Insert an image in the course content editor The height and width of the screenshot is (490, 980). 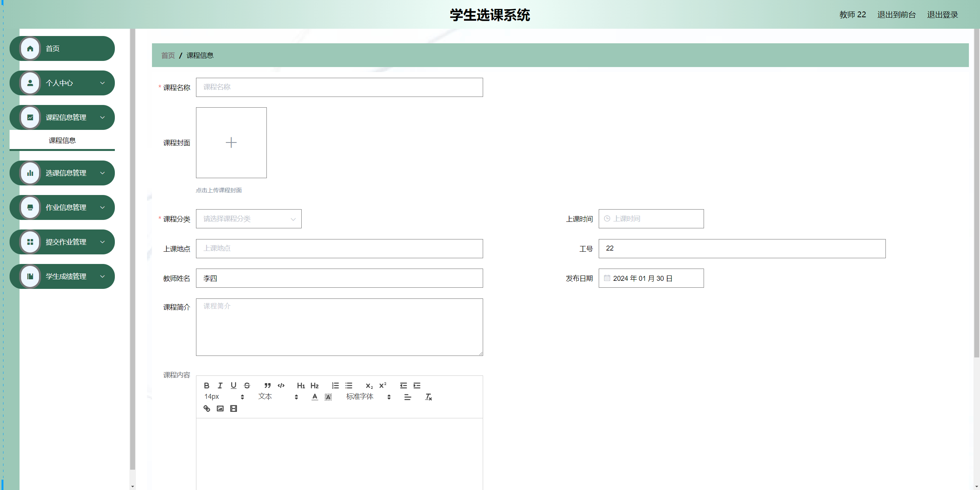tap(220, 409)
